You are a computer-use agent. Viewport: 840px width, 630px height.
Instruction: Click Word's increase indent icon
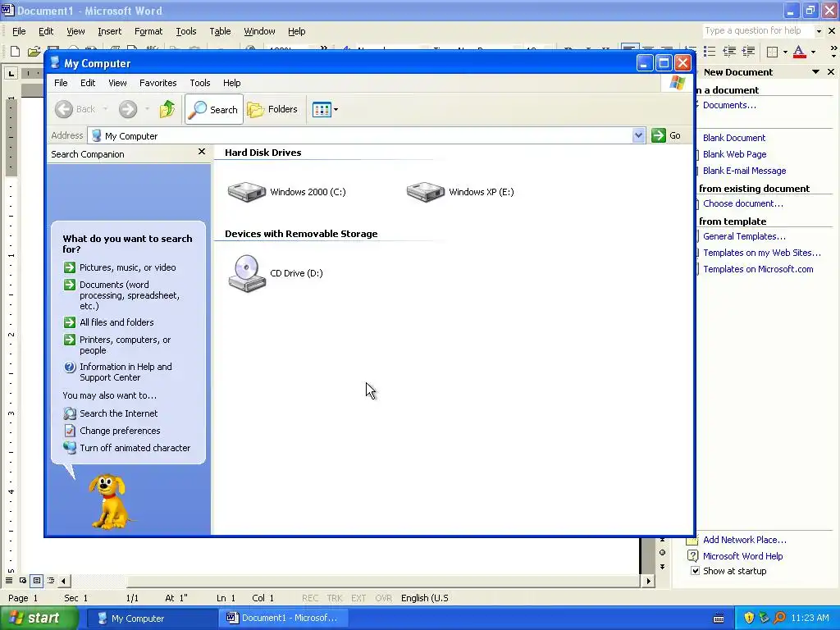[x=748, y=52]
